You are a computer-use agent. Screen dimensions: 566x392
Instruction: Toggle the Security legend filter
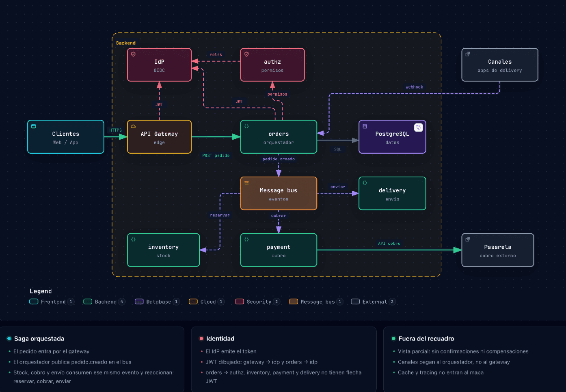click(x=257, y=302)
